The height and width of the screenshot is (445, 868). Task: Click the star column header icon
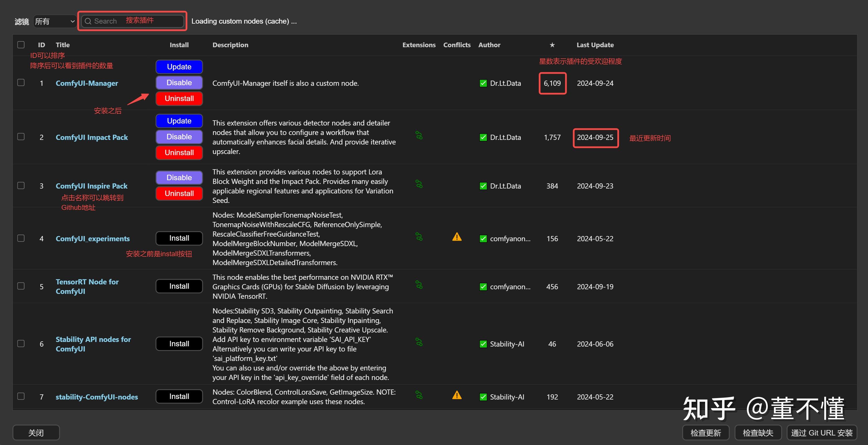point(552,45)
